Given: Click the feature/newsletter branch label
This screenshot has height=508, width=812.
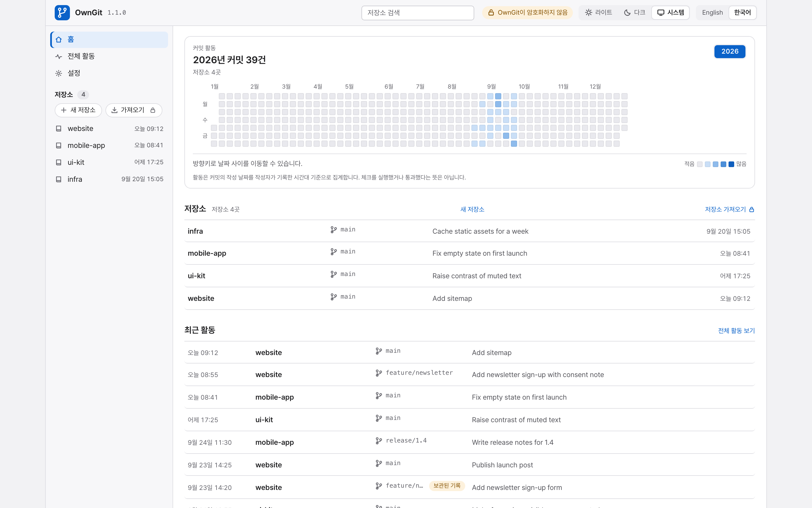Looking at the screenshot, I should click(x=419, y=373).
